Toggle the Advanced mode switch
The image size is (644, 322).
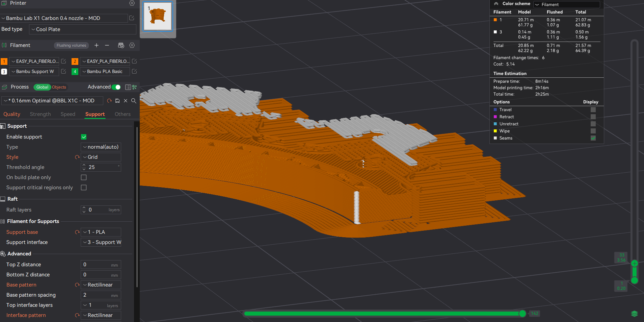[116, 87]
